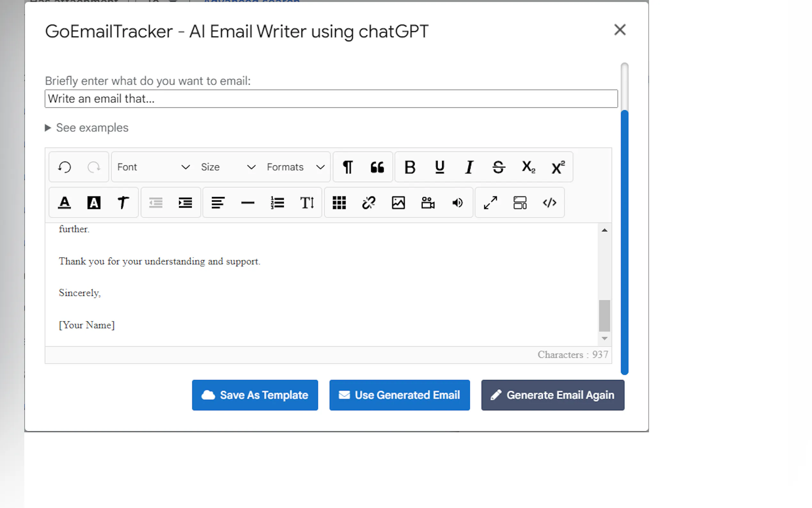
Task: Apply strikethrough formatting
Action: (x=498, y=167)
